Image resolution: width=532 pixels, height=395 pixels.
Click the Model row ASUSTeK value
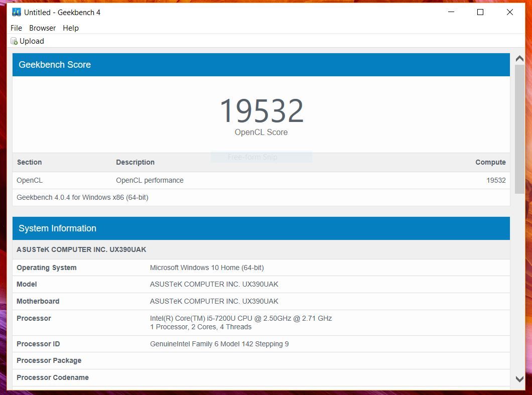pos(214,285)
